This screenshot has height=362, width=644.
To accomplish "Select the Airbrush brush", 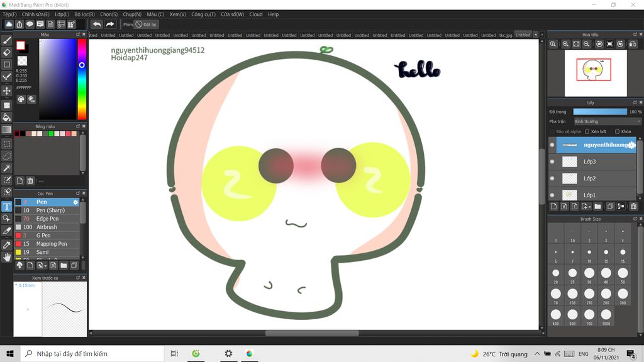I will [47, 227].
